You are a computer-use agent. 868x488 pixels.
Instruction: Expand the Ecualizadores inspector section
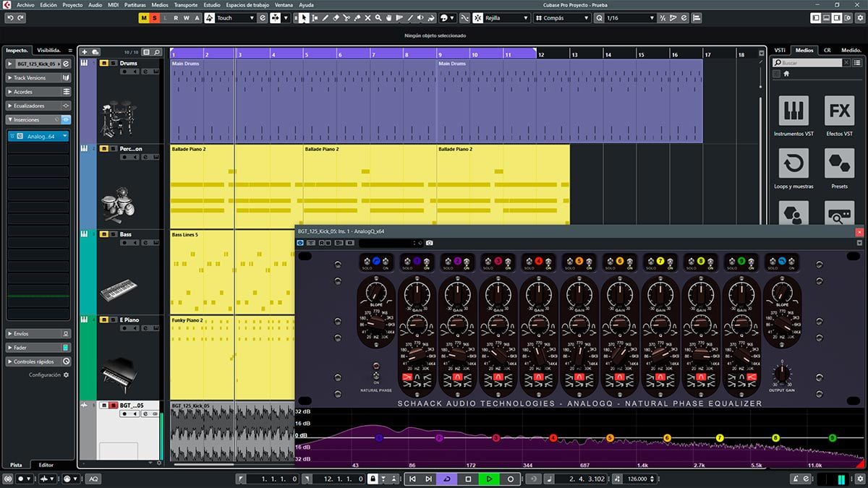coord(38,106)
